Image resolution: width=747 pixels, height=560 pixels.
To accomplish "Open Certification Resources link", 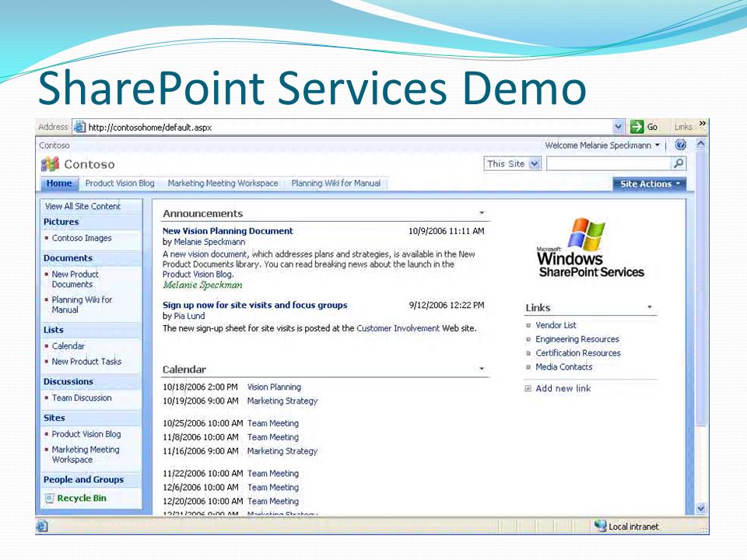I will (578, 353).
